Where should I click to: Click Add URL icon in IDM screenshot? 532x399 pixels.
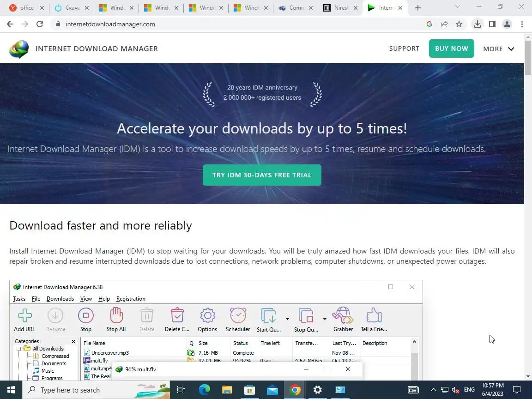coord(25,315)
